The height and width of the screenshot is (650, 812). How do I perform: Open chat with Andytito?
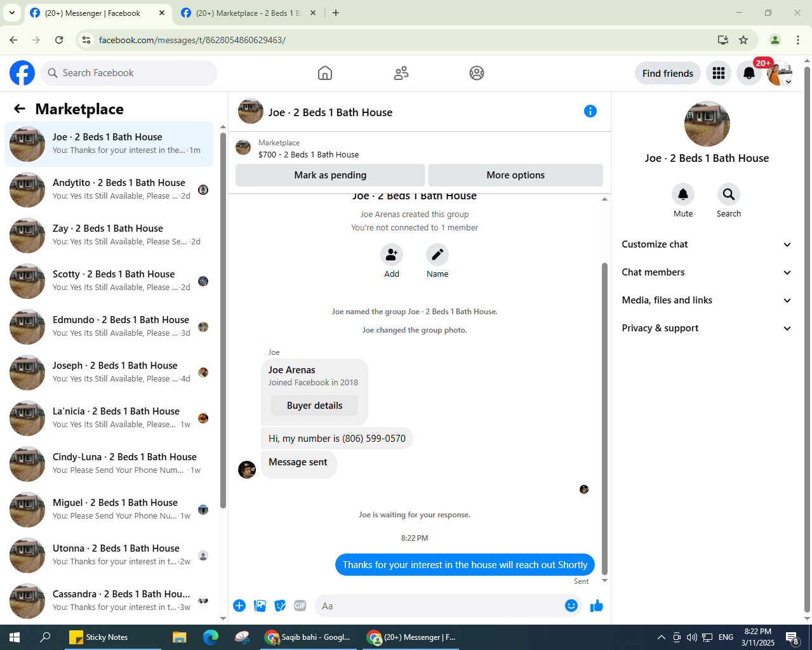tap(109, 190)
